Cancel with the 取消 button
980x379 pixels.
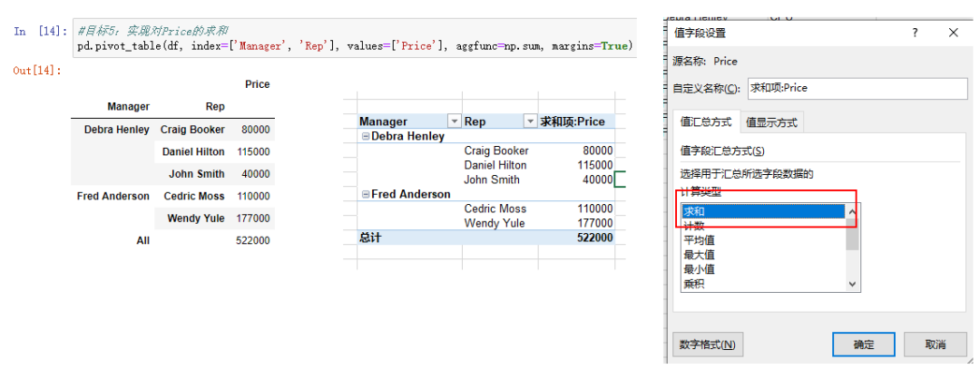pyautogui.click(x=935, y=344)
